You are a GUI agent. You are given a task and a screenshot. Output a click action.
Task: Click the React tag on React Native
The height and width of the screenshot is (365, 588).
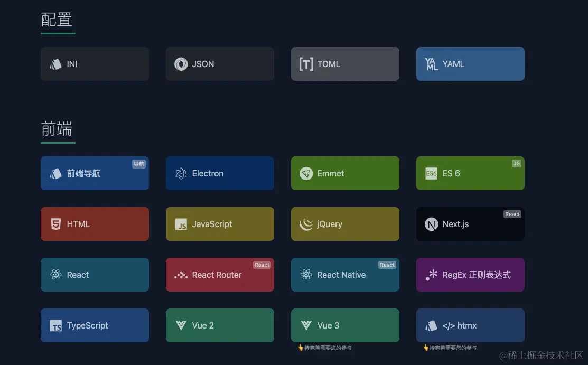[387, 265]
